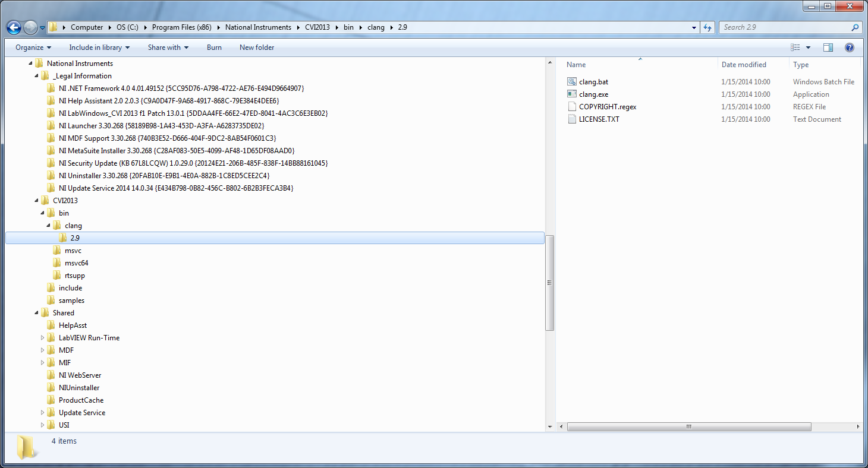868x468 pixels.
Task: Select COPYRIGHT.regex file icon
Action: (572, 107)
